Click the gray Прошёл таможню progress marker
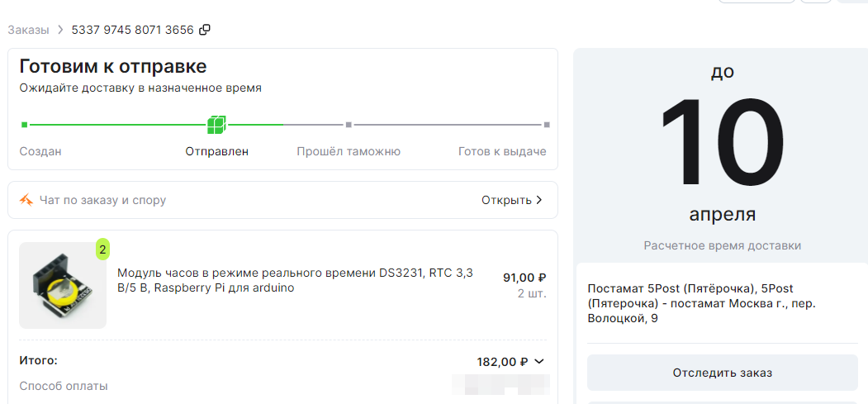 (x=349, y=125)
